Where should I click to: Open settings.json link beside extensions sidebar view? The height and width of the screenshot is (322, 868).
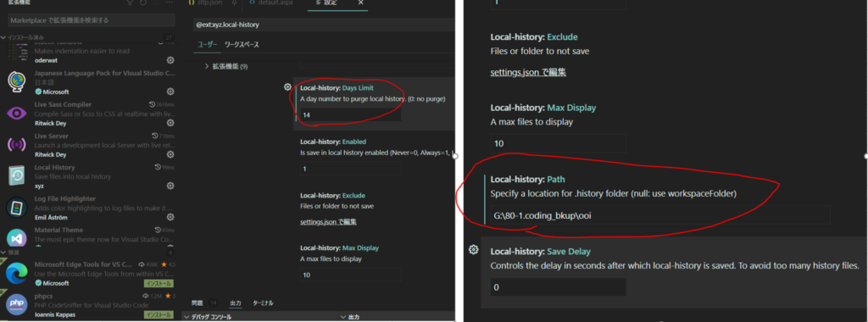(x=328, y=222)
